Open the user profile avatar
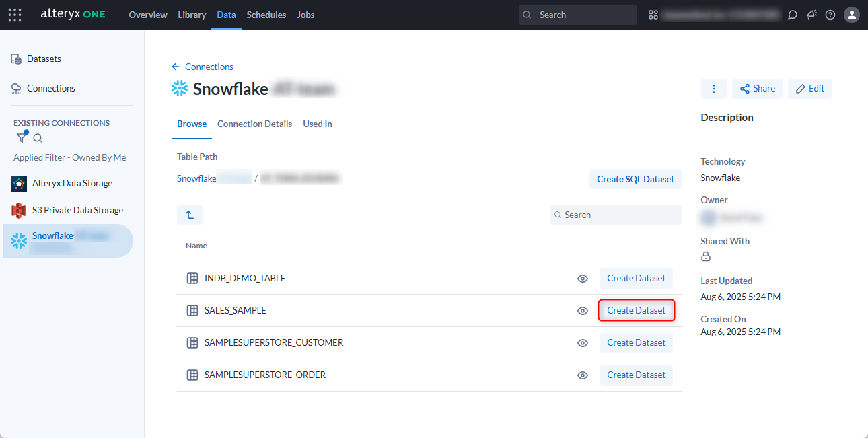This screenshot has height=438, width=868. coord(852,15)
